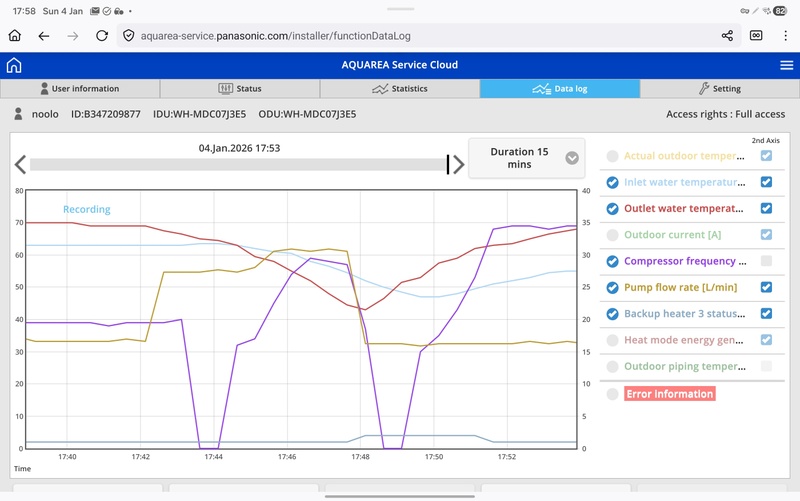Disable the Compressor frequency series
This screenshot has height=501, width=800.
[x=612, y=261]
